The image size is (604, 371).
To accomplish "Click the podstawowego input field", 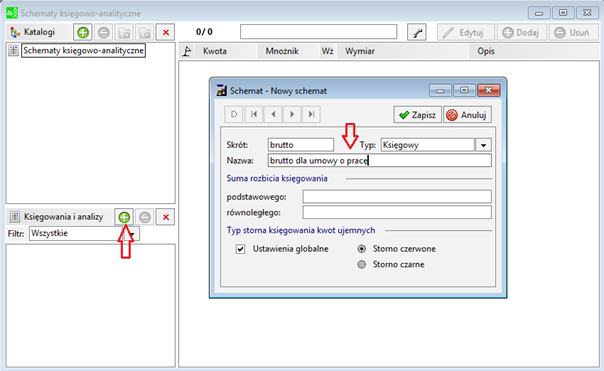I will coord(397,196).
